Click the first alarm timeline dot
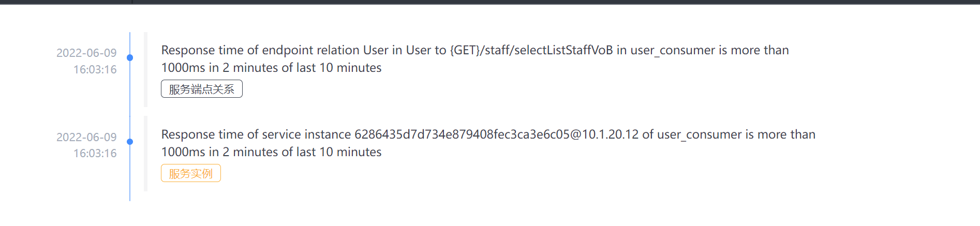Image resolution: width=980 pixels, height=226 pixels. [130, 58]
